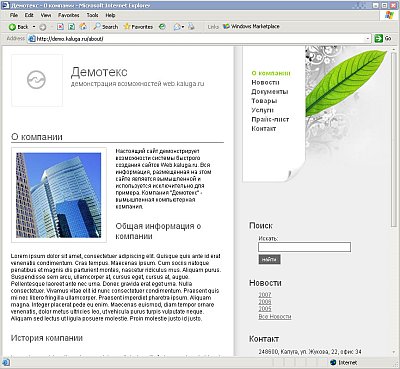Click the Internet Explorer title bar icon

pos(6,6)
